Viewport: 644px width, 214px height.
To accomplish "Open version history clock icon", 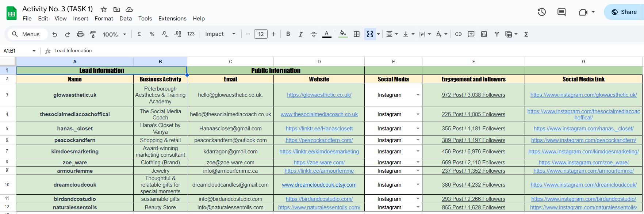I will pos(541,12).
